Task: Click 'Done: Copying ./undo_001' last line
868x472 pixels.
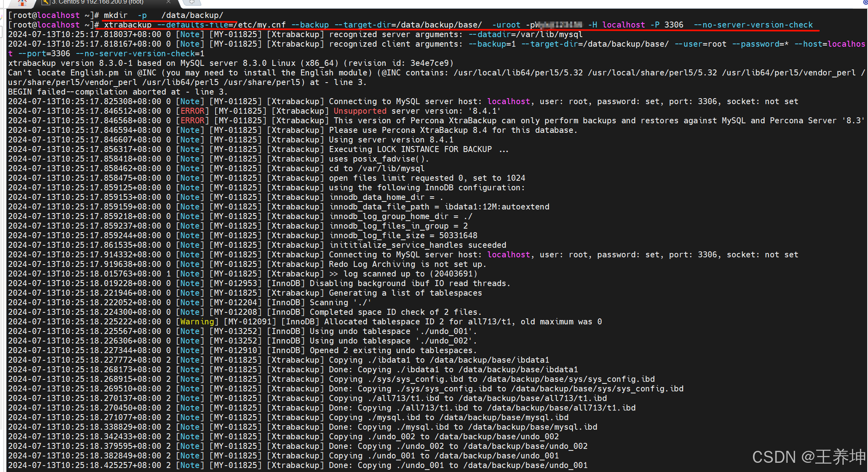Action: [458, 465]
